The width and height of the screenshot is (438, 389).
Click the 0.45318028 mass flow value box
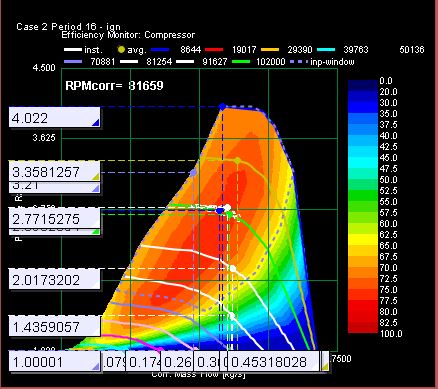[273, 361]
